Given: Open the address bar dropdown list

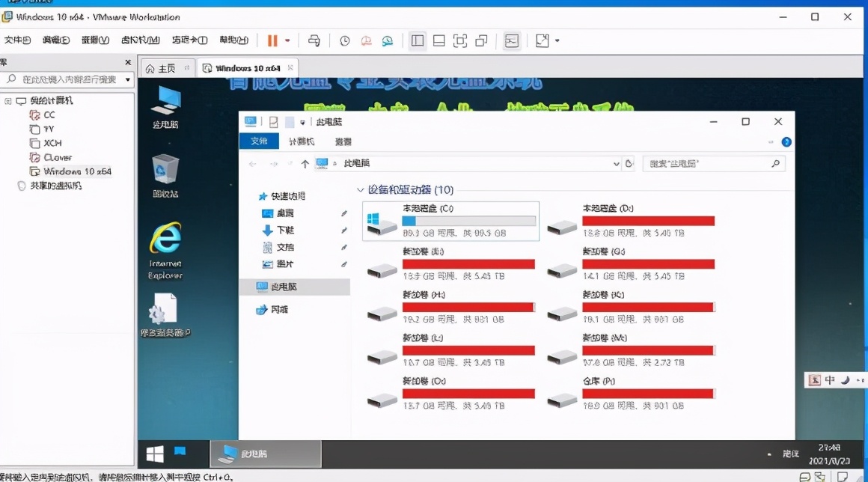Looking at the screenshot, I should [x=616, y=163].
